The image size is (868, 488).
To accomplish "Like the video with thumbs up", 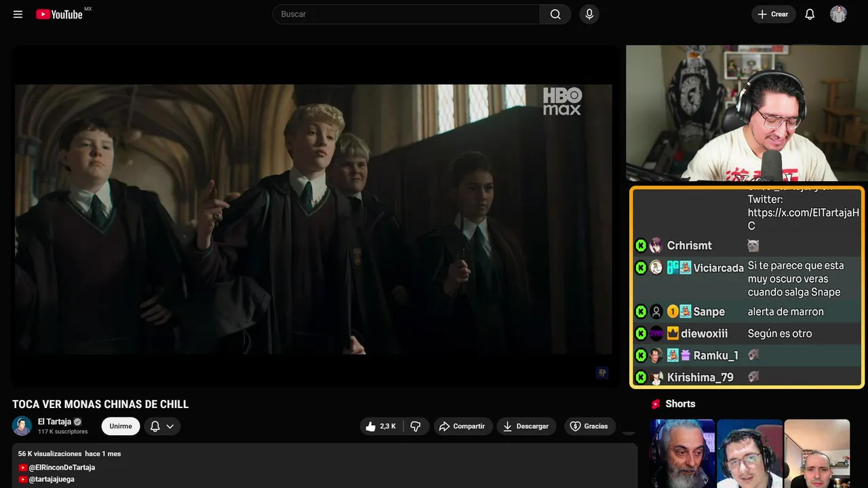I will coord(381,426).
